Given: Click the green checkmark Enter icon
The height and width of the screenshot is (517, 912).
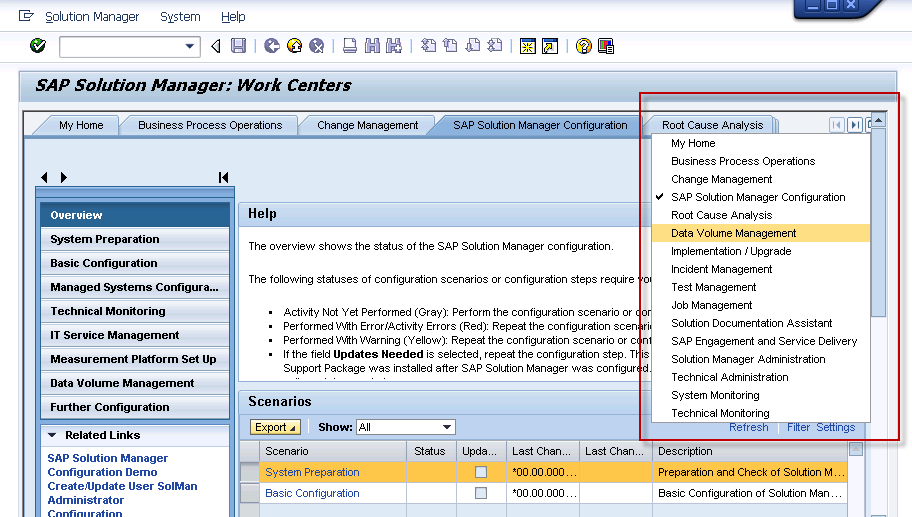Looking at the screenshot, I should click(38, 45).
